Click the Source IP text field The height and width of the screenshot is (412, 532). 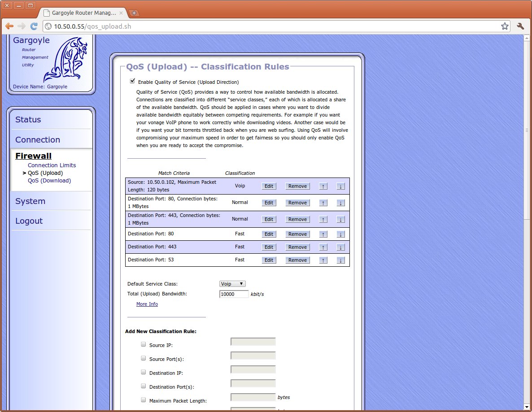coord(253,342)
